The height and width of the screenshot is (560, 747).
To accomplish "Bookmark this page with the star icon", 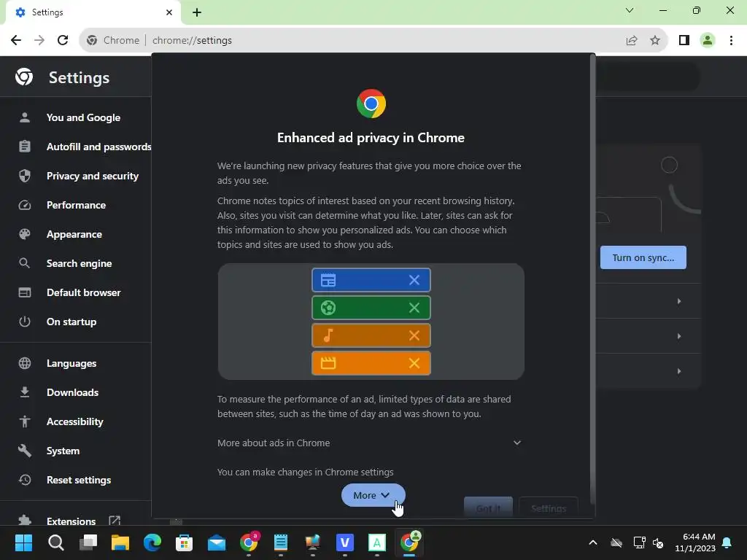I will [655, 41].
